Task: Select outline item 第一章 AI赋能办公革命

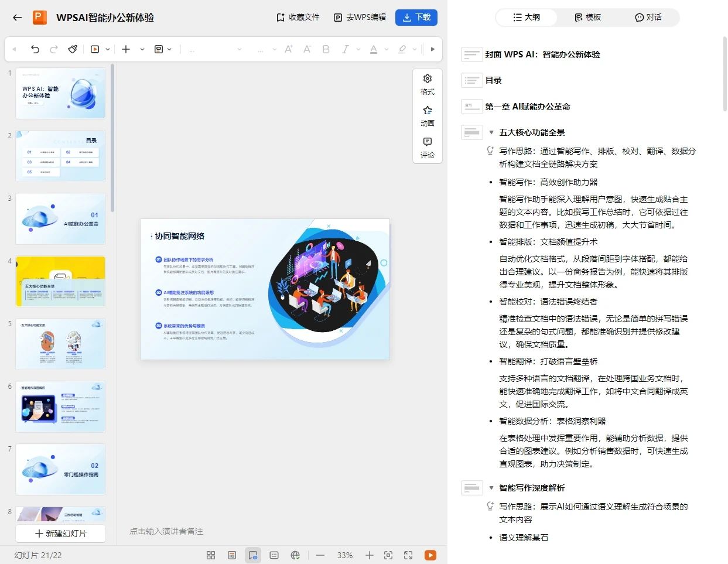Action: click(x=527, y=107)
